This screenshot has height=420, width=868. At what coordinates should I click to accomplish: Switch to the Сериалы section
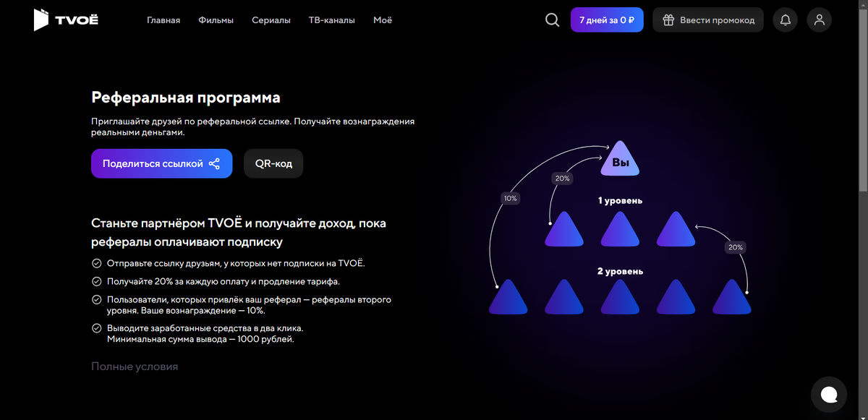click(271, 20)
